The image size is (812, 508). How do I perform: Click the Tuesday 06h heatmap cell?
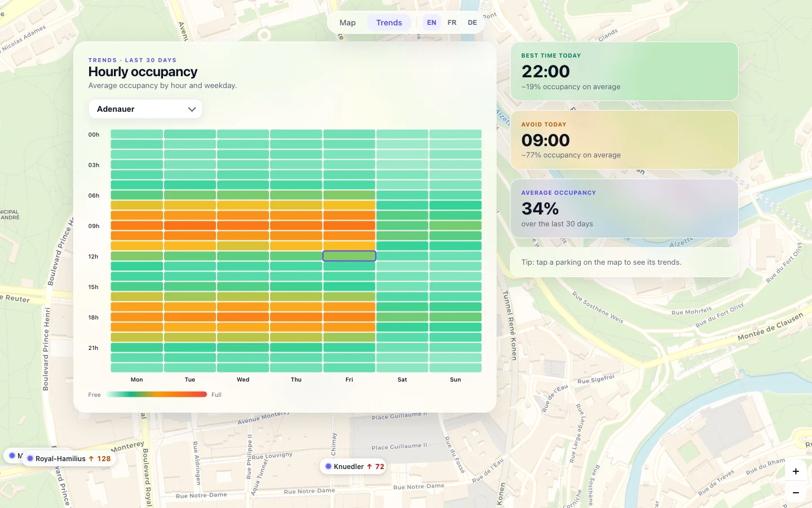pos(190,195)
